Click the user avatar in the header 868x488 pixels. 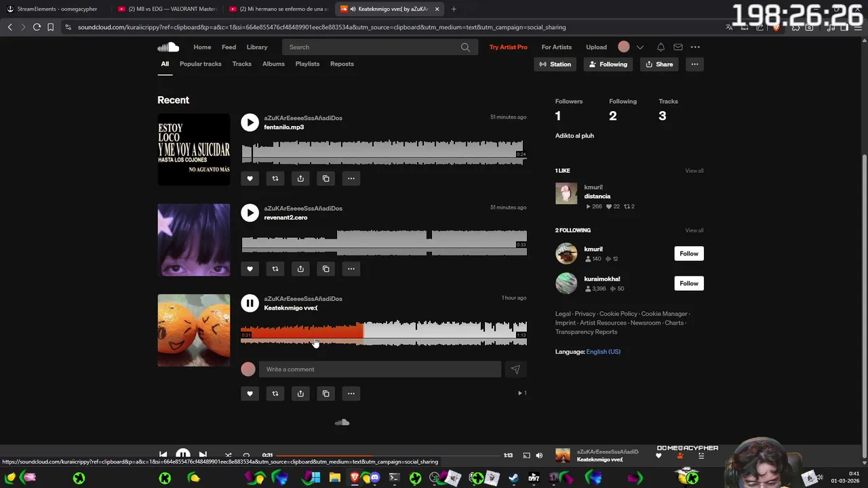point(624,47)
